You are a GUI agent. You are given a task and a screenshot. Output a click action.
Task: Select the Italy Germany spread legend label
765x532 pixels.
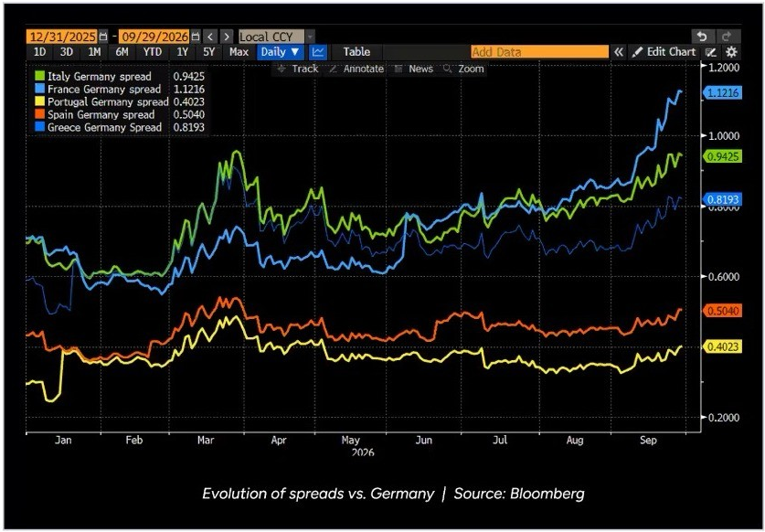100,76
